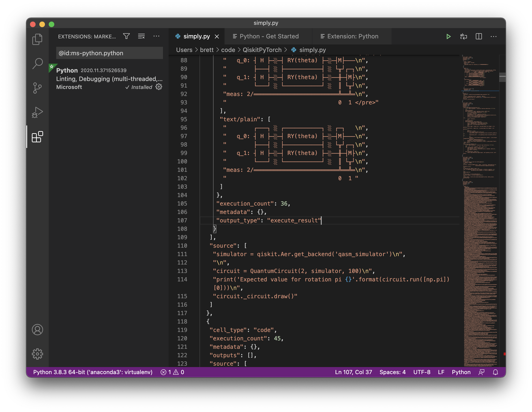Run the Python file
Screen dimensions: 532x412
point(448,37)
